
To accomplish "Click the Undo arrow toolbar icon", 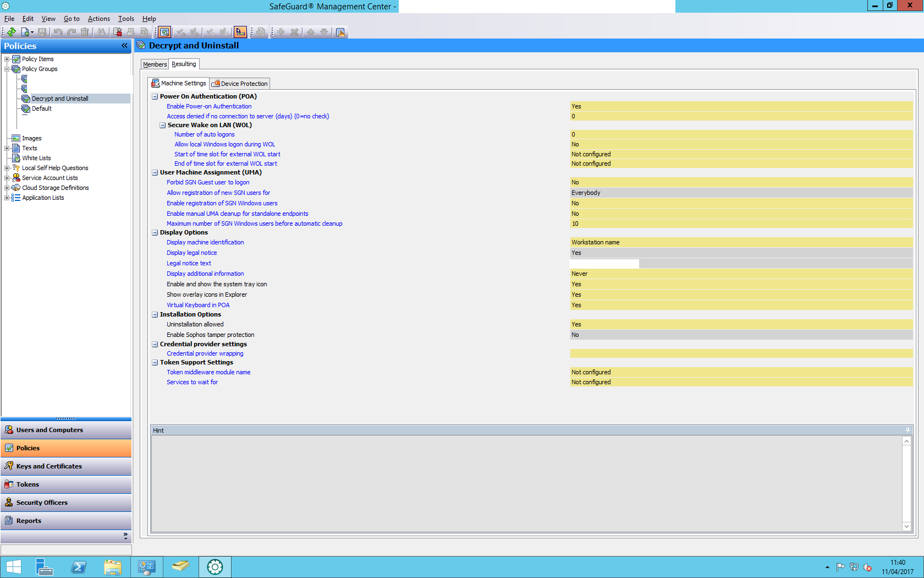I will pos(58,32).
